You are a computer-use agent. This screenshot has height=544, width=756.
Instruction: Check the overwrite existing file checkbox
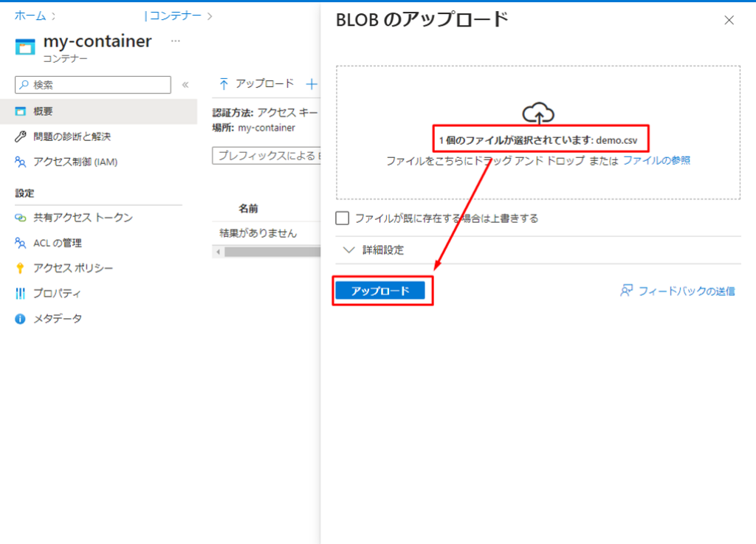click(343, 218)
